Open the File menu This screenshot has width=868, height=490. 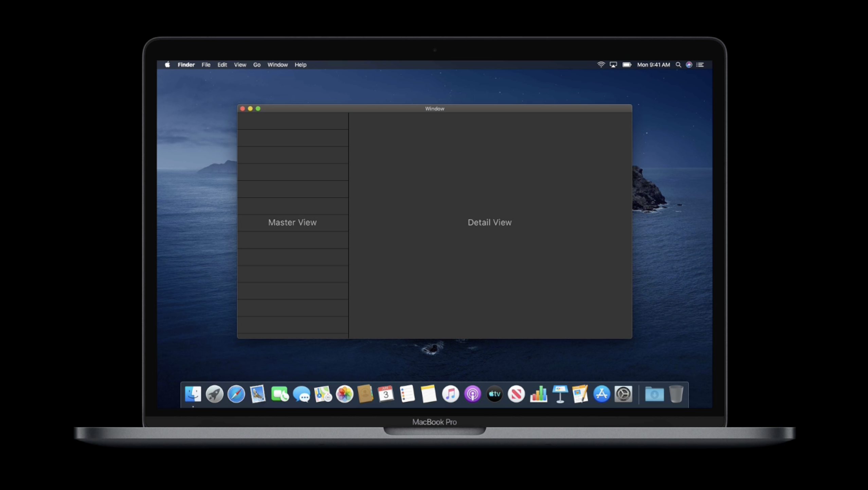coord(206,65)
